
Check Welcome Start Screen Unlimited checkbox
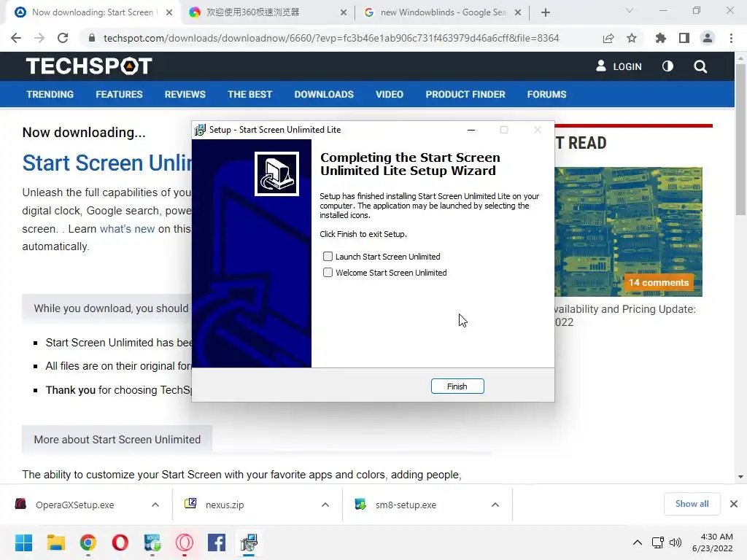(328, 273)
